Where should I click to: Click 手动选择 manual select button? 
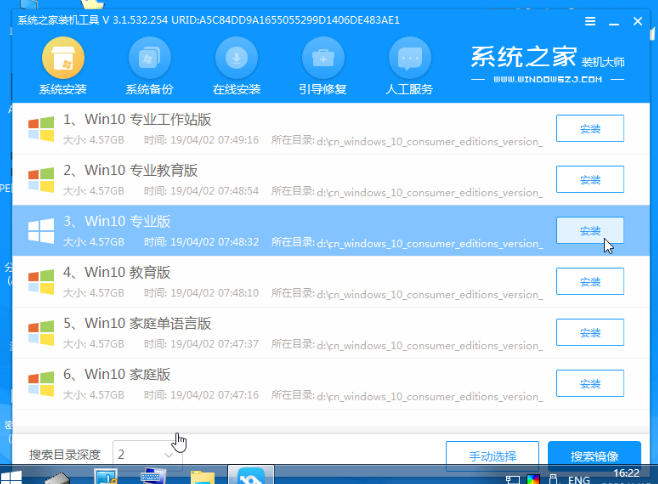point(492,456)
